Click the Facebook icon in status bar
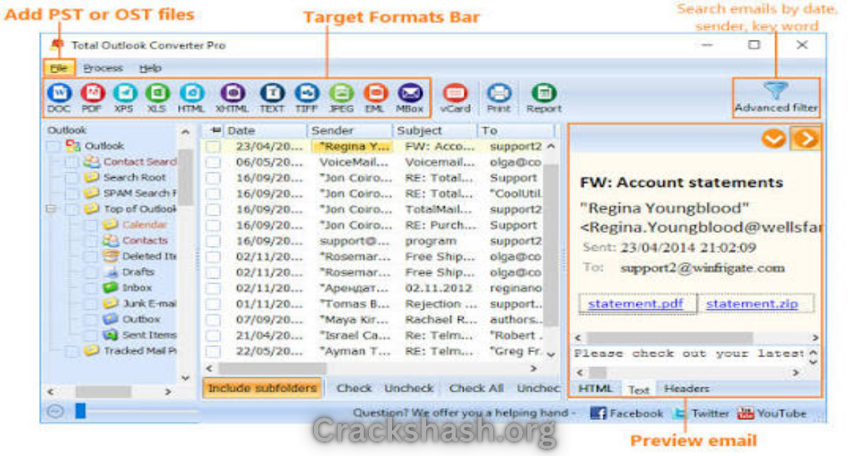 597,413
